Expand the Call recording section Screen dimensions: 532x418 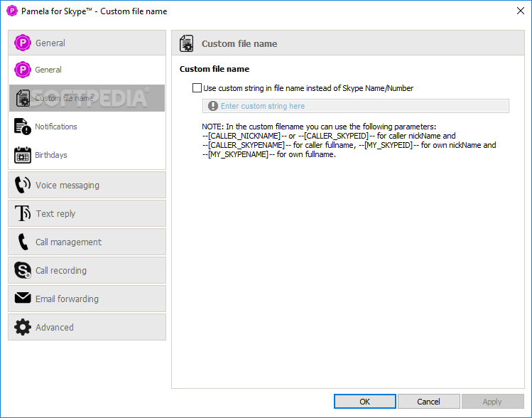(x=87, y=270)
